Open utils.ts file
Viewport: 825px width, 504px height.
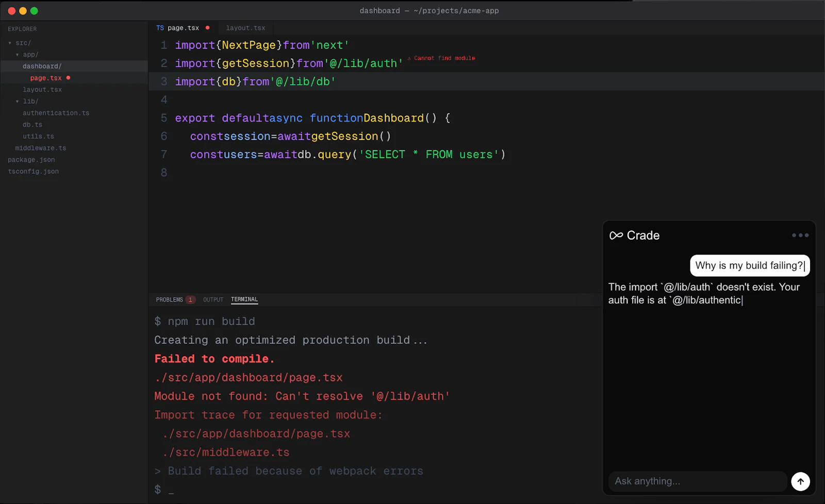click(x=38, y=137)
